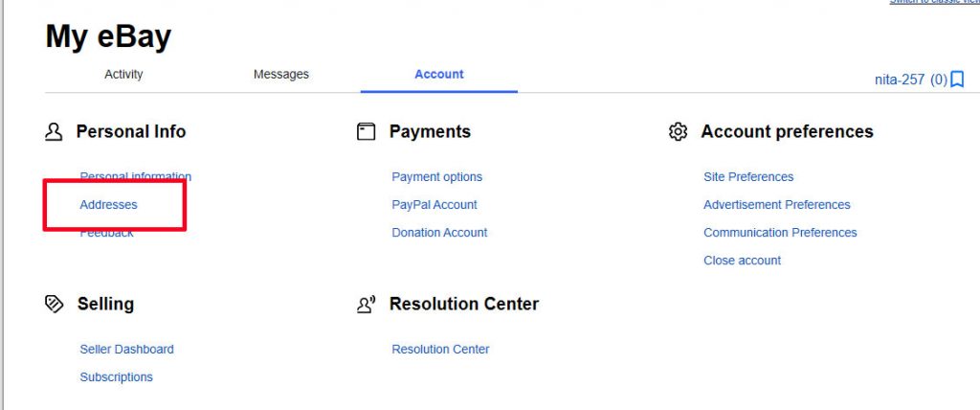This screenshot has height=410, width=980.
Task: Click the Personal Info person icon
Action: (54, 132)
